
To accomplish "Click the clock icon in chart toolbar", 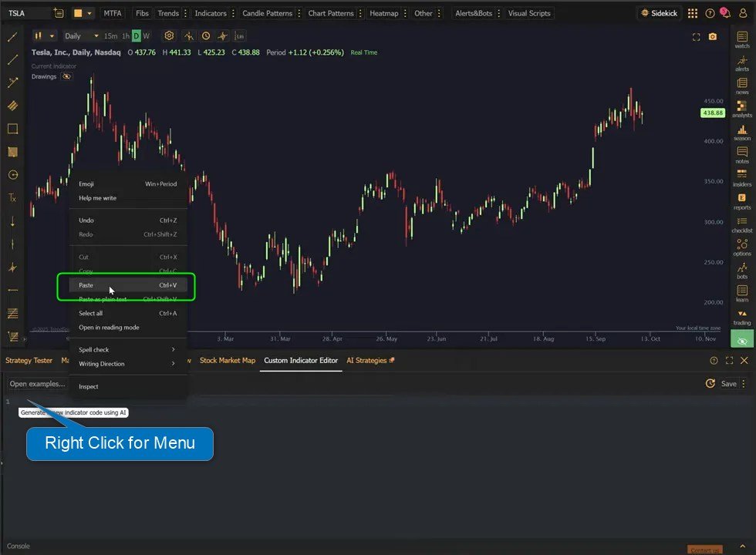I will 206,35.
